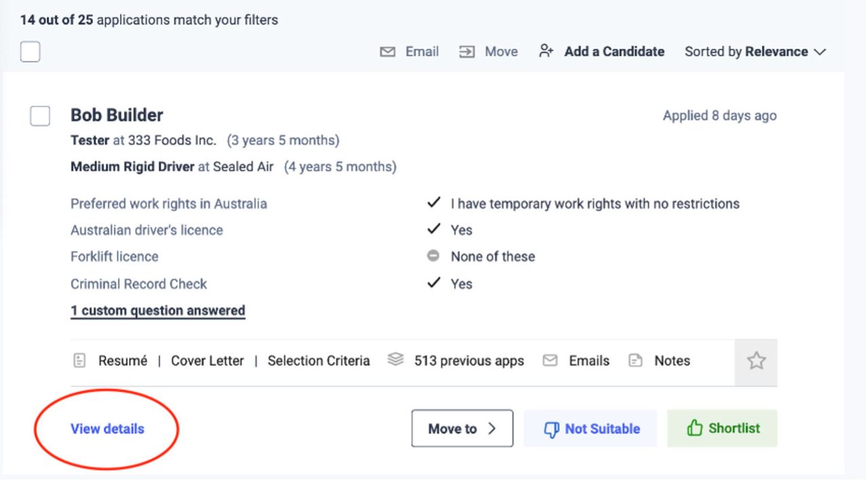The width and height of the screenshot is (868, 481).
Task: Open the Selection Criteria tab
Action: click(x=319, y=361)
